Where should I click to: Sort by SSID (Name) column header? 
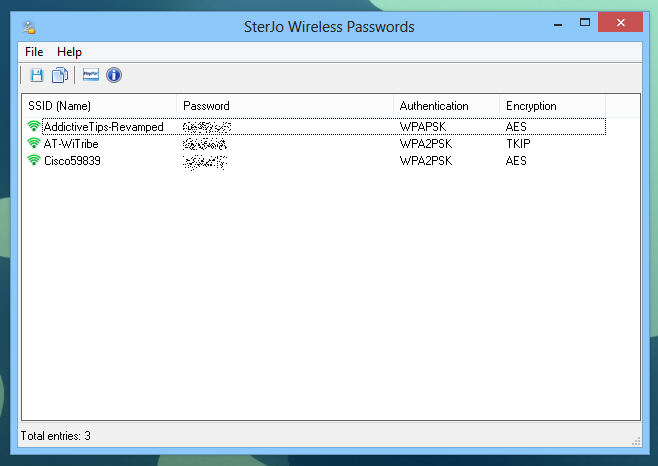(x=99, y=106)
